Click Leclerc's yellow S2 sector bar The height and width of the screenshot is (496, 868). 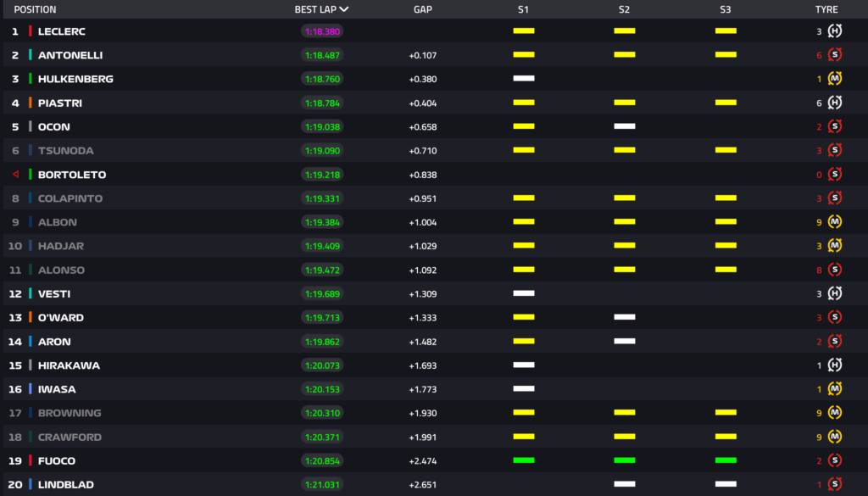pyautogui.click(x=625, y=31)
